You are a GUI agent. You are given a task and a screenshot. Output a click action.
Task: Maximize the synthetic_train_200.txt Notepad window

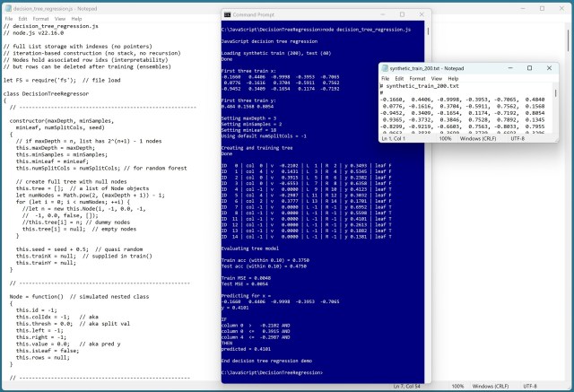click(529, 68)
